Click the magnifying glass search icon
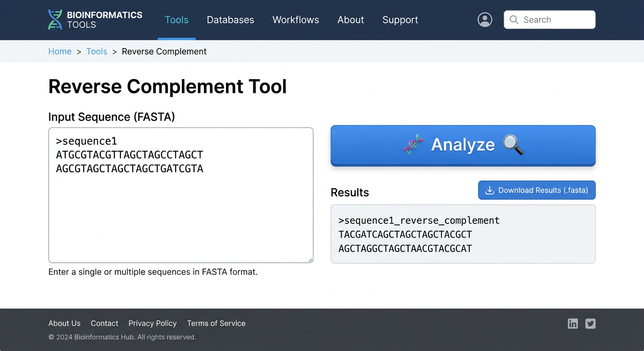644x351 pixels. (x=514, y=20)
